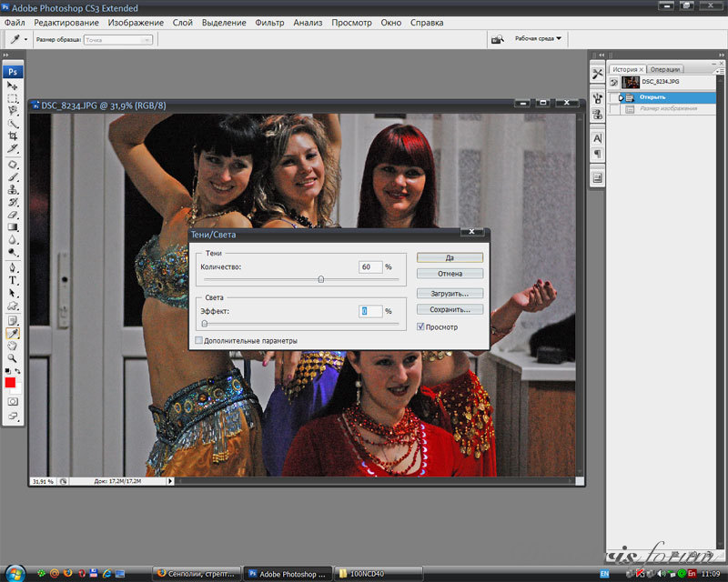
Task: Select the Zoom magnifier tool
Action: click(x=13, y=358)
